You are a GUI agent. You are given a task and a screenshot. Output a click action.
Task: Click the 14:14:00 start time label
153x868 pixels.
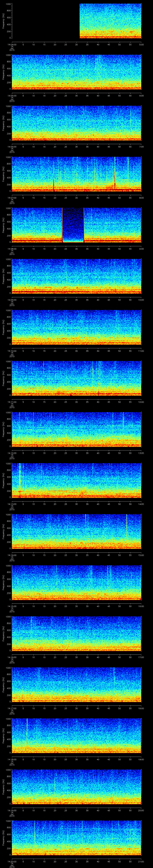pyautogui.click(x=12, y=555)
